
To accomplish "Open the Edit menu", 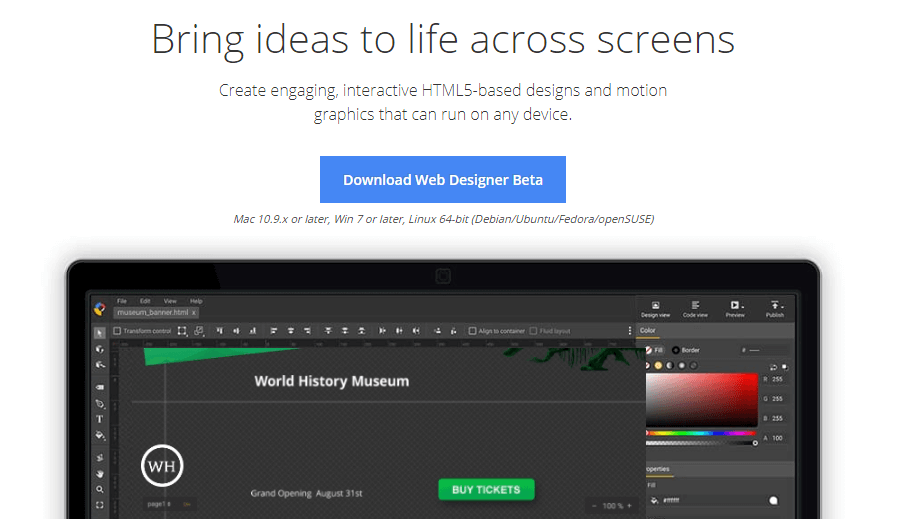I will [x=145, y=301].
